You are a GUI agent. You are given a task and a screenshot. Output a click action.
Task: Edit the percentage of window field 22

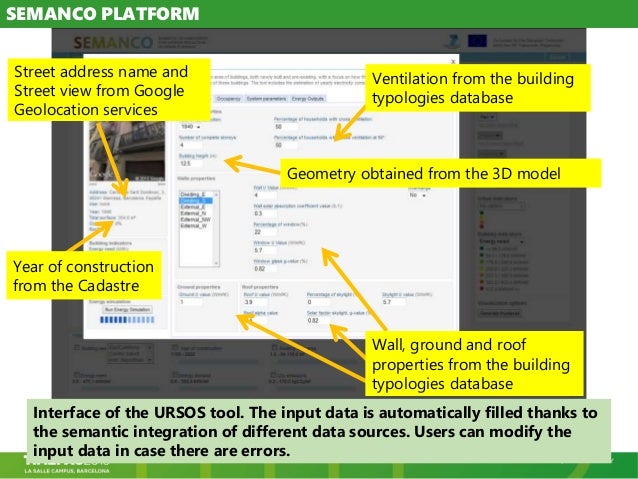(x=265, y=232)
